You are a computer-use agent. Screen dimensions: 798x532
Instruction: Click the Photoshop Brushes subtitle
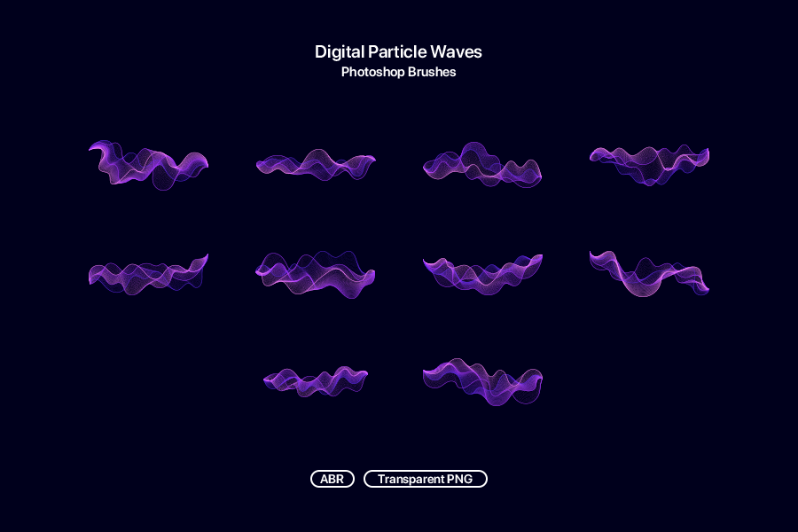(398, 72)
